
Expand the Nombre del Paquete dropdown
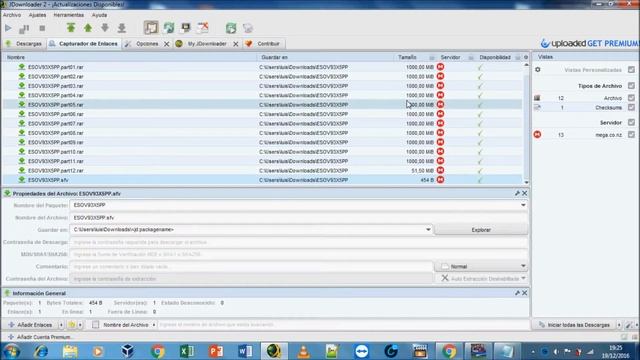pos(523,205)
